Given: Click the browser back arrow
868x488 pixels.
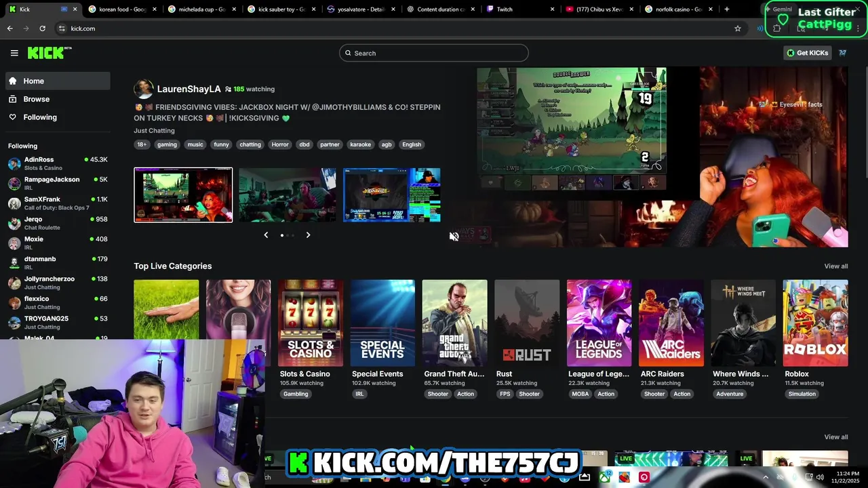Looking at the screenshot, I should [9, 28].
